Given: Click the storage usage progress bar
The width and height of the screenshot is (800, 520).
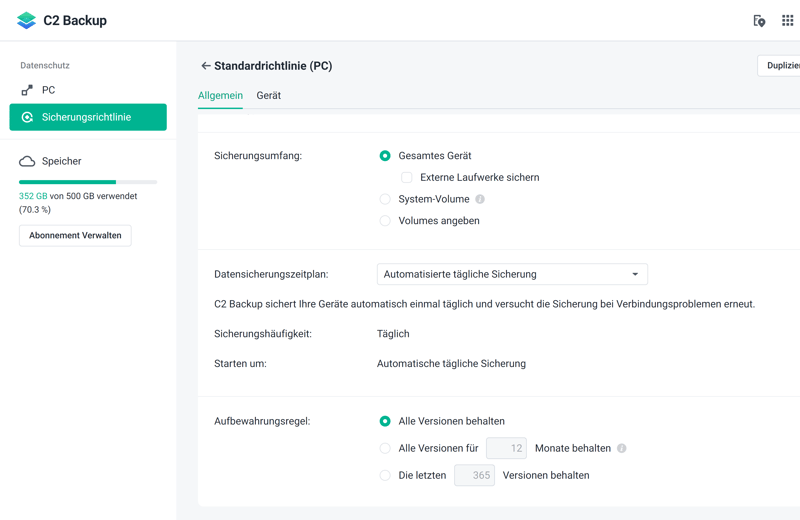Looking at the screenshot, I should point(88,182).
